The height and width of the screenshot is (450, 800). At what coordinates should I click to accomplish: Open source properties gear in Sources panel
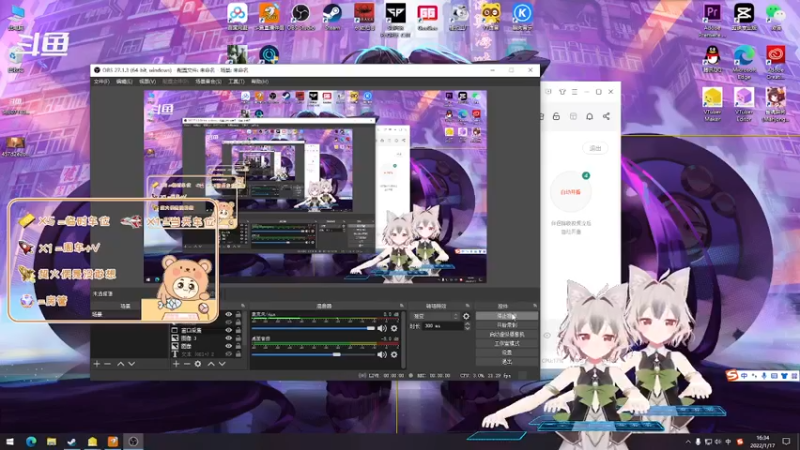(x=198, y=364)
